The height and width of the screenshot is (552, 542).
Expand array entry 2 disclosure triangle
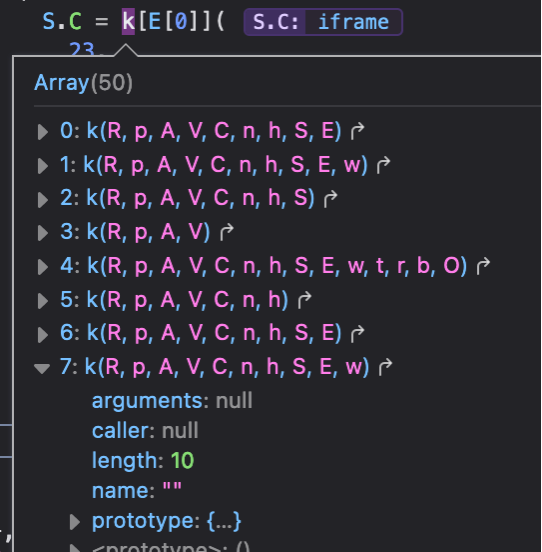[x=43, y=199]
